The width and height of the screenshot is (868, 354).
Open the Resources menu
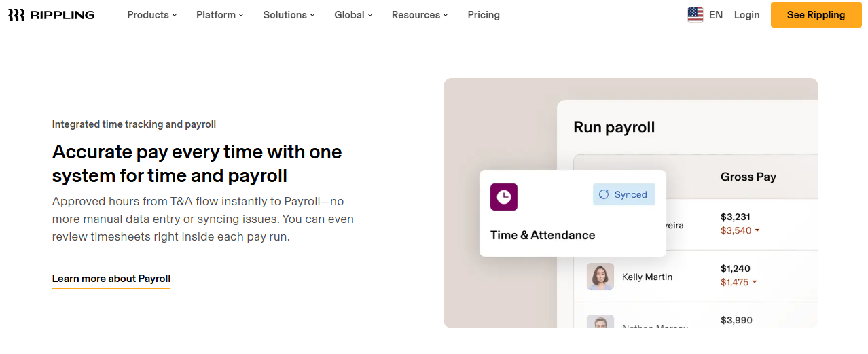click(x=420, y=15)
